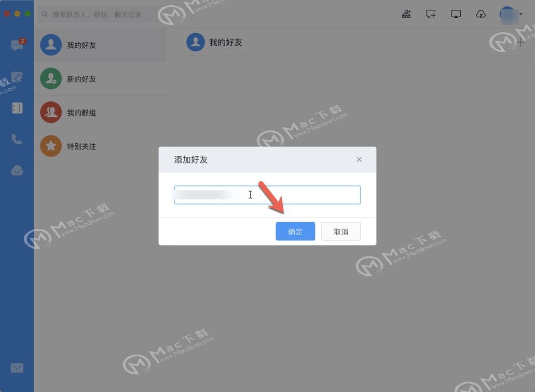Image resolution: width=535 pixels, height=392 pixels.
Task: Select 我的好友 in the contacts list
Action: 100,45
